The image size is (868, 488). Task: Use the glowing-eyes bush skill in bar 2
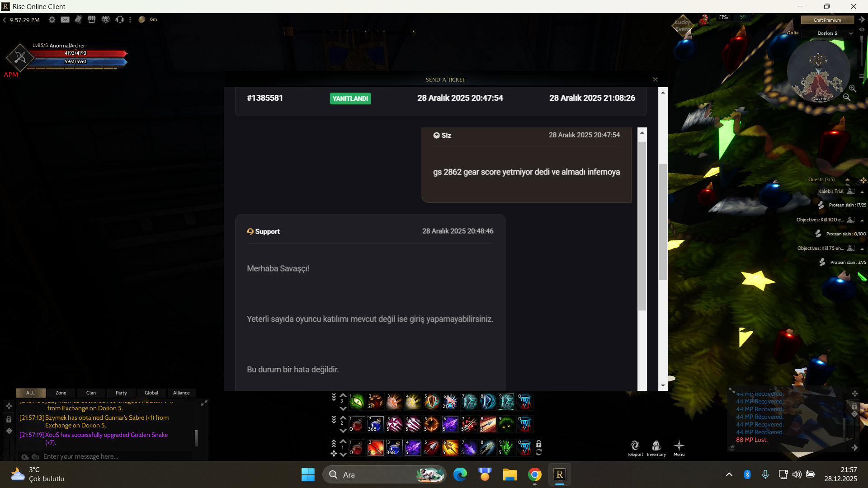[x=506, y=424]
